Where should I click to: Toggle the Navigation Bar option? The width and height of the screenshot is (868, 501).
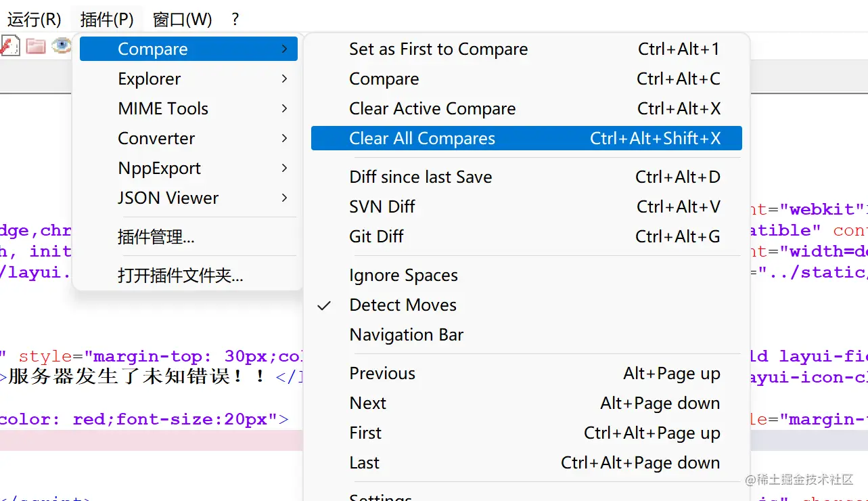tap(406, 335)
